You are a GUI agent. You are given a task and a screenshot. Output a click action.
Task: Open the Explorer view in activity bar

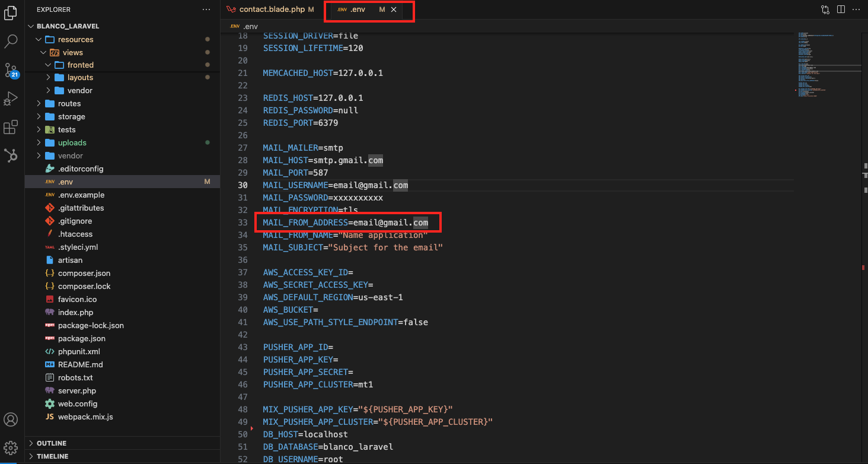click(11, 13)
